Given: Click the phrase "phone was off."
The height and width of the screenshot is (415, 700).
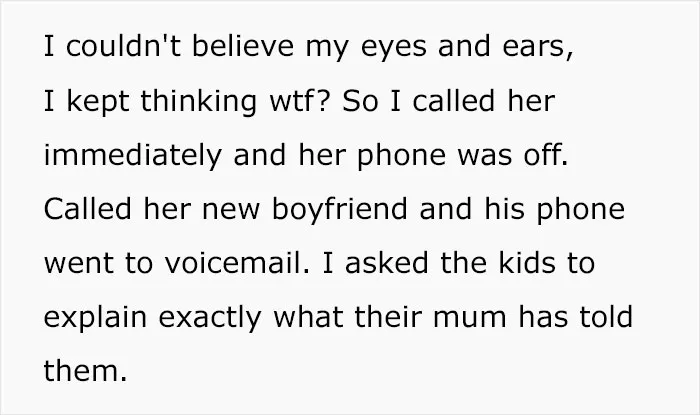Looking at the screenshot, I should coord(462,157).
